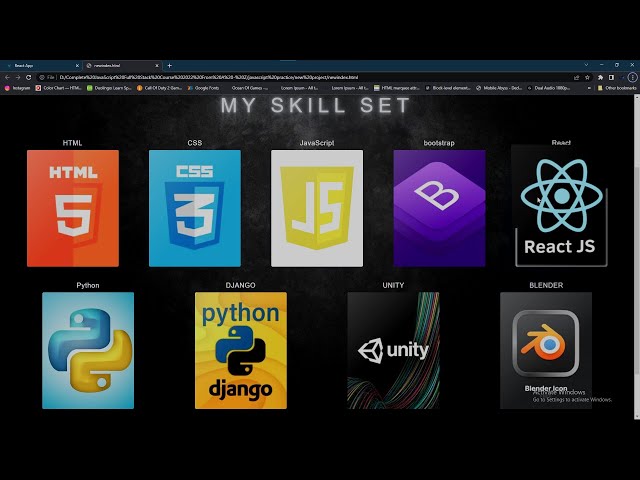Restore down the browser window
The width and height of the screenshot is (640, 480).
617,65
